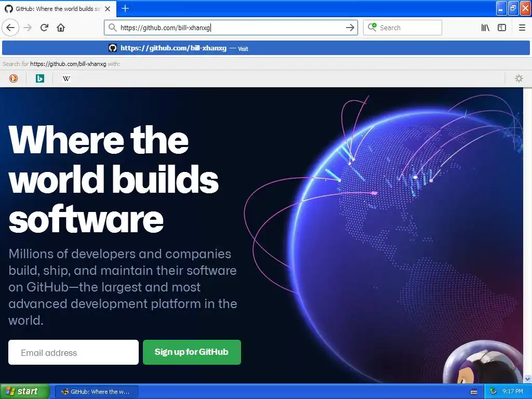
Task: Open the Library bookmarks panel
Action: [485, 28]
